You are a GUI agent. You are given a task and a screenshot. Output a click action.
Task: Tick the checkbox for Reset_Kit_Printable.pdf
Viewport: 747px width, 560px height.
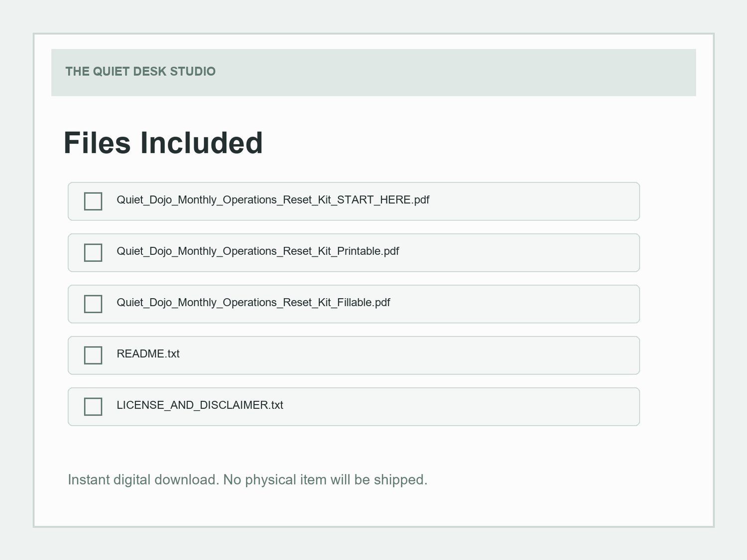(93, 252)
